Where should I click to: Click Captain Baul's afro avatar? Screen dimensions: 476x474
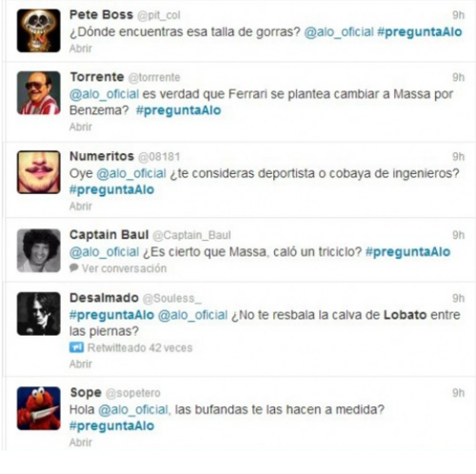(x=39, y=250)
